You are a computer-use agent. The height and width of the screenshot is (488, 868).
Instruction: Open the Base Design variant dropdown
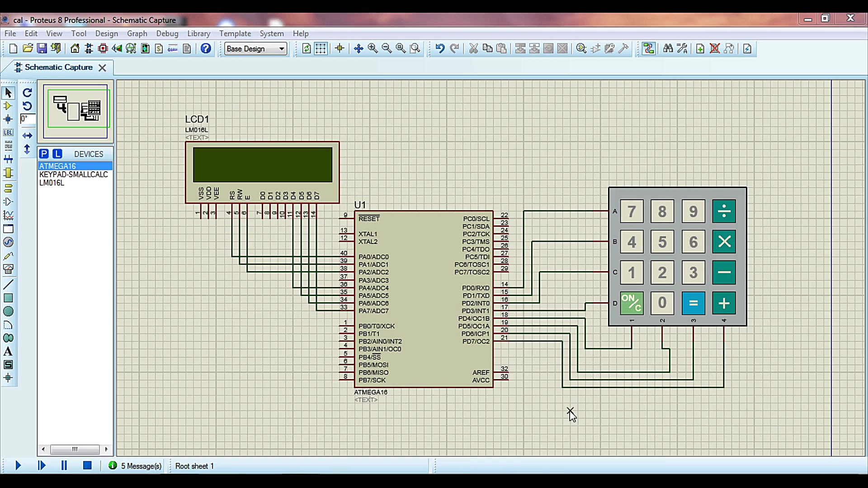(x=256, y=48)
